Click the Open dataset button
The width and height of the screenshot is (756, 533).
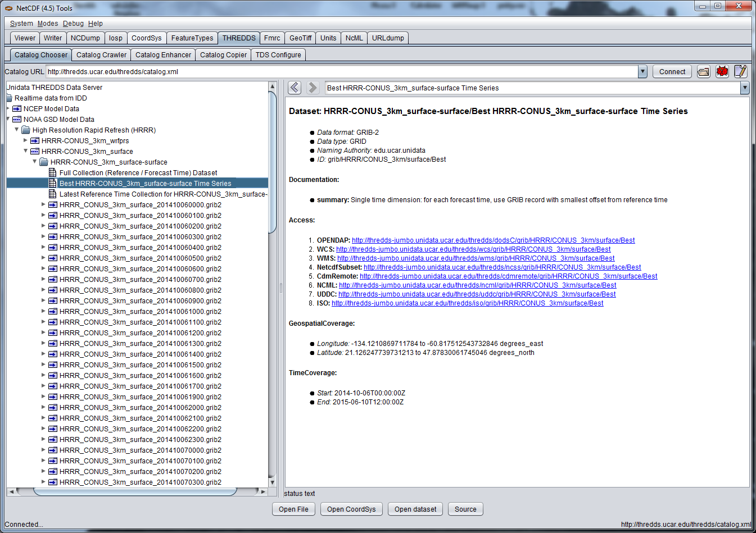click(x=415, y=509)
